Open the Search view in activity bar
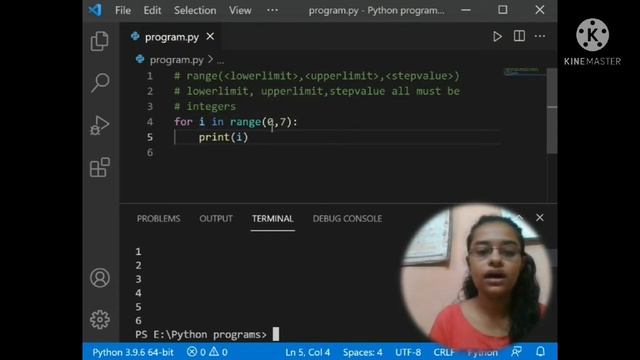 100,83
